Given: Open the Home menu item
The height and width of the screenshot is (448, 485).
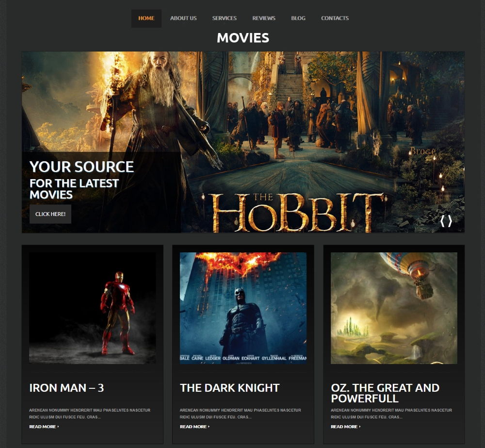Looking at the screenshot, I should [146, 18].
